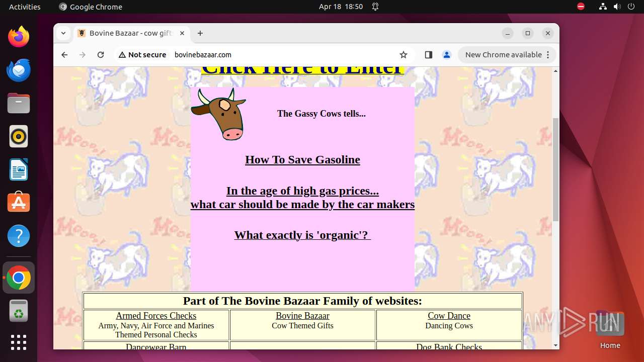Switch to the Bovine Bazaar tab
The height and width of the screenshot is (362, 644).
pyautogui.click(x=131, y=33)
